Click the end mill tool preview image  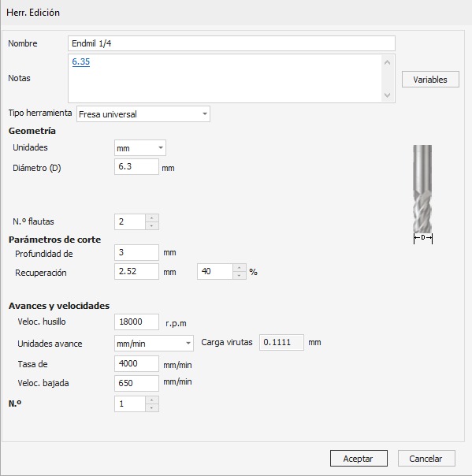(x=422, y=195)
